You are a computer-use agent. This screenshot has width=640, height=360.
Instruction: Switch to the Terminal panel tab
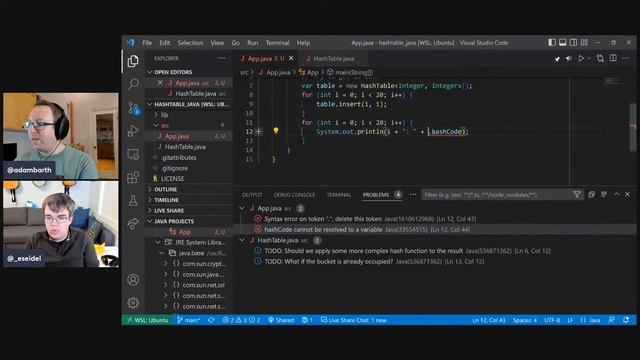click(339, 195)
